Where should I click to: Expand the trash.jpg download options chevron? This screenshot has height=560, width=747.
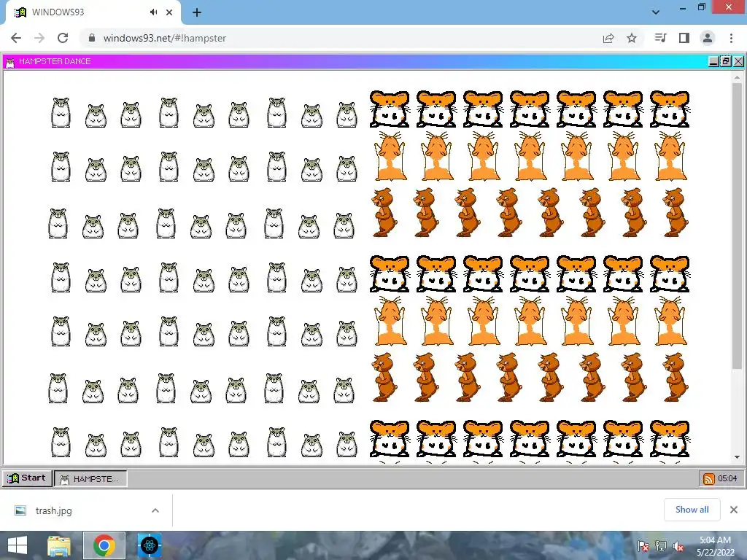click(155, 510)
